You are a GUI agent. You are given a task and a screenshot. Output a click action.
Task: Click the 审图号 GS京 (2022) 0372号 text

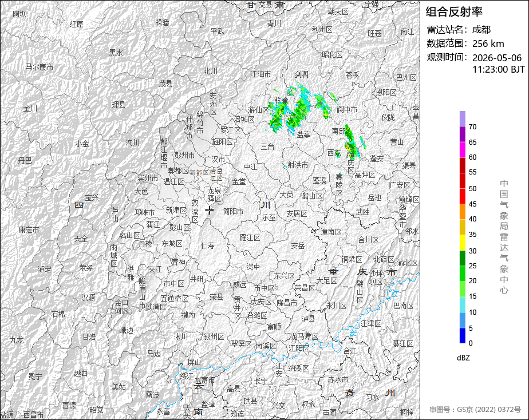475,410
